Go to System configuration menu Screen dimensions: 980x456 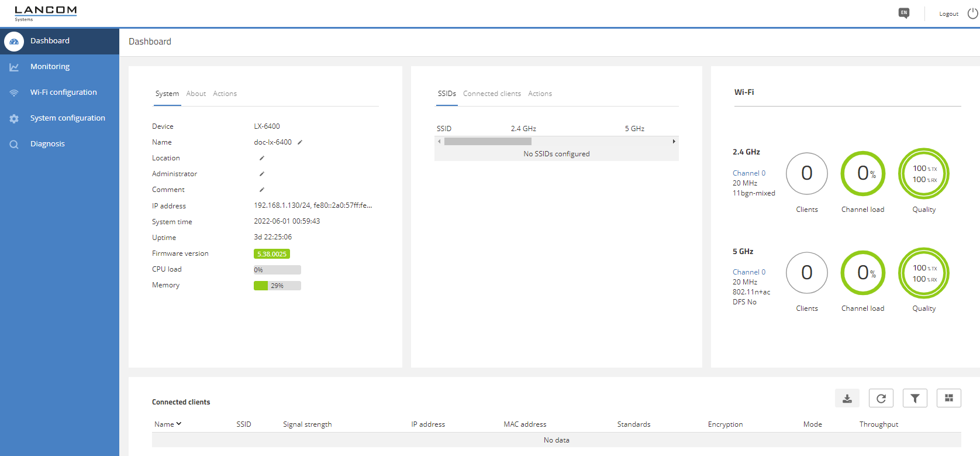[x=67, y=118]
